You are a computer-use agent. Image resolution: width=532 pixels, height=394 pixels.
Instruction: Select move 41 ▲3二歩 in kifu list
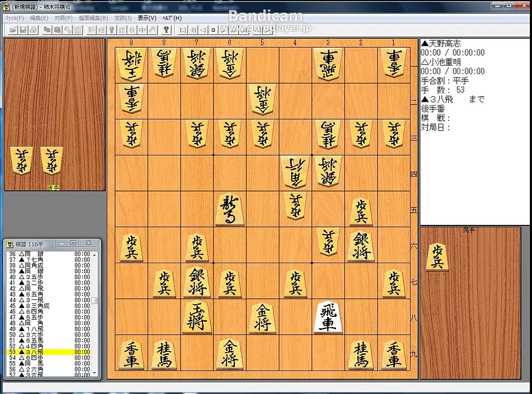[49, 283]
